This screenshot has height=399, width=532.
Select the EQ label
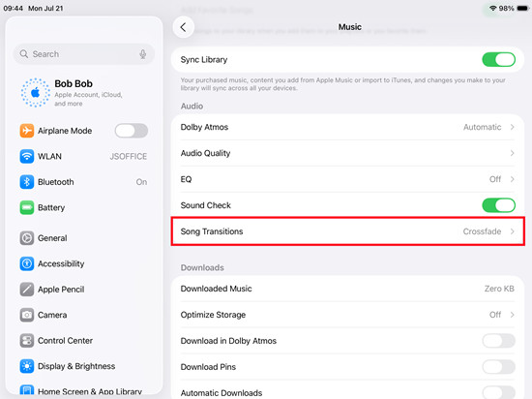tap(186, 179)
